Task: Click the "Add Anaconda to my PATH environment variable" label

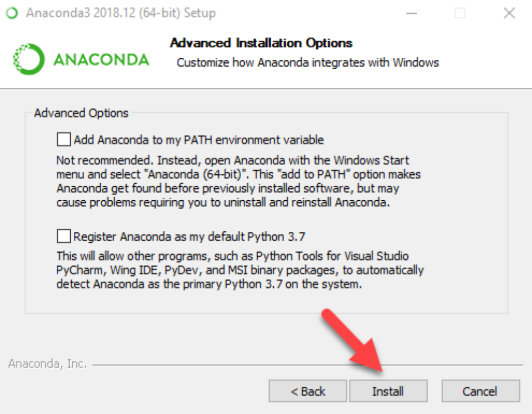Action: point(198,140)
